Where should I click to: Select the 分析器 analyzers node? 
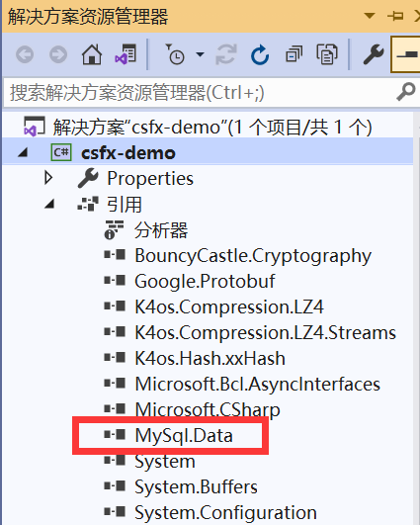pyautogui.click(x=161, y=230)
